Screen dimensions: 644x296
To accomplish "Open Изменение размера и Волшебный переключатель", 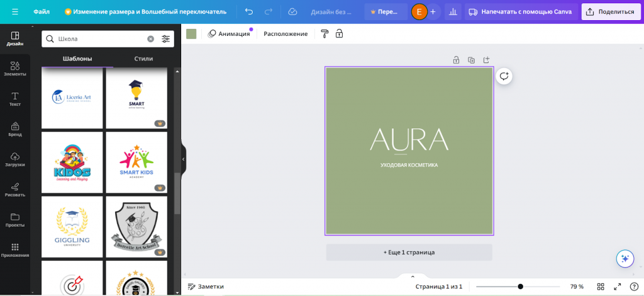I will pyautogui.click(x=145, y=12).
